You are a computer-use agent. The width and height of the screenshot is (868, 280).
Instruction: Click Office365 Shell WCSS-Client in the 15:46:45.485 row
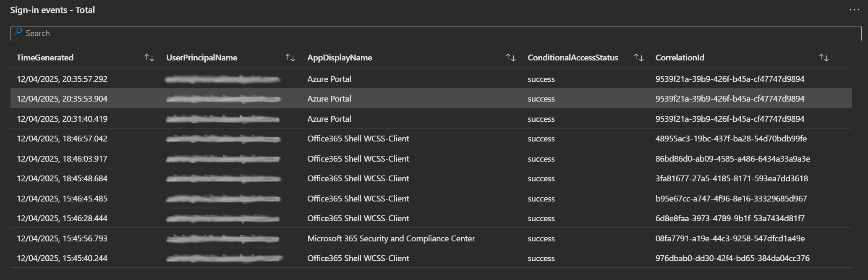pos(358,199)
